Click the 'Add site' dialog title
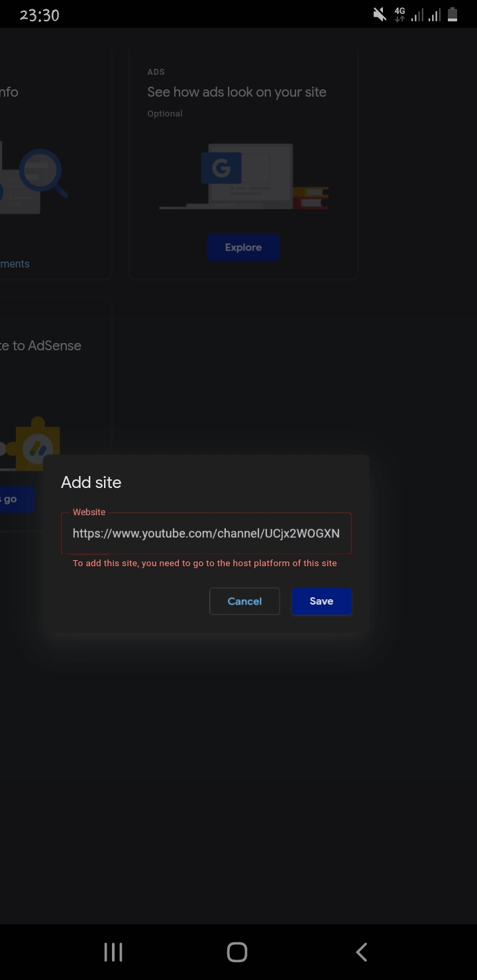 (x=91, y=482)
